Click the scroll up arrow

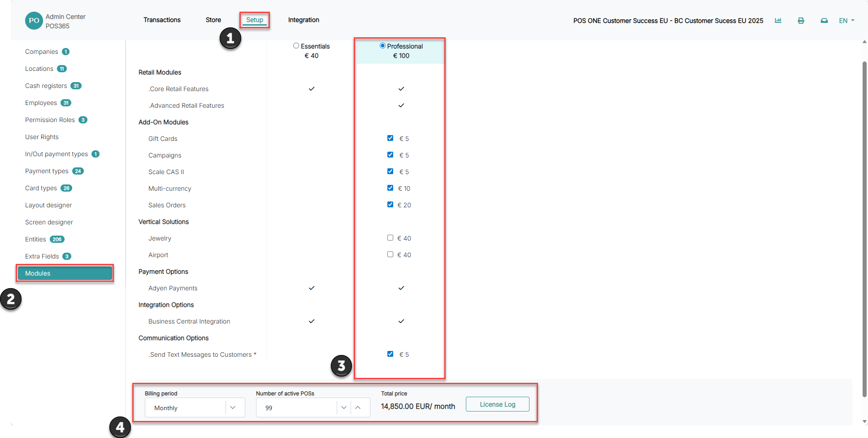point(864,42)
